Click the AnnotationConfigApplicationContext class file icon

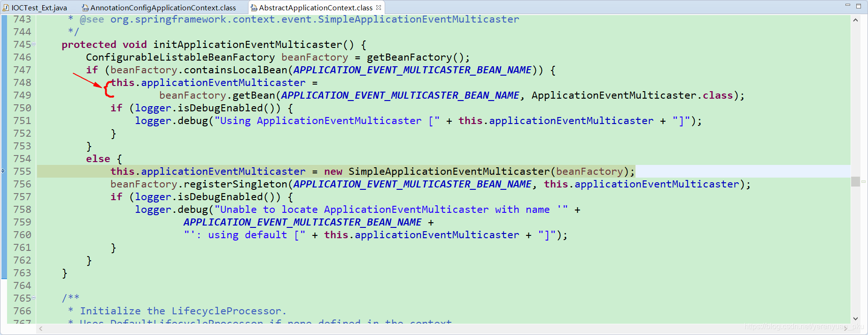point(85,8)
